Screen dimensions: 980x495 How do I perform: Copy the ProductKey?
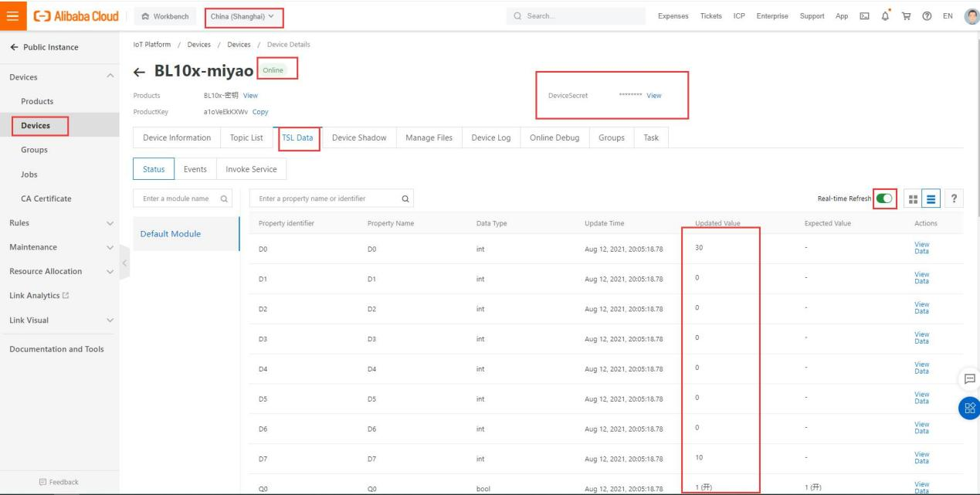point(260,112)
